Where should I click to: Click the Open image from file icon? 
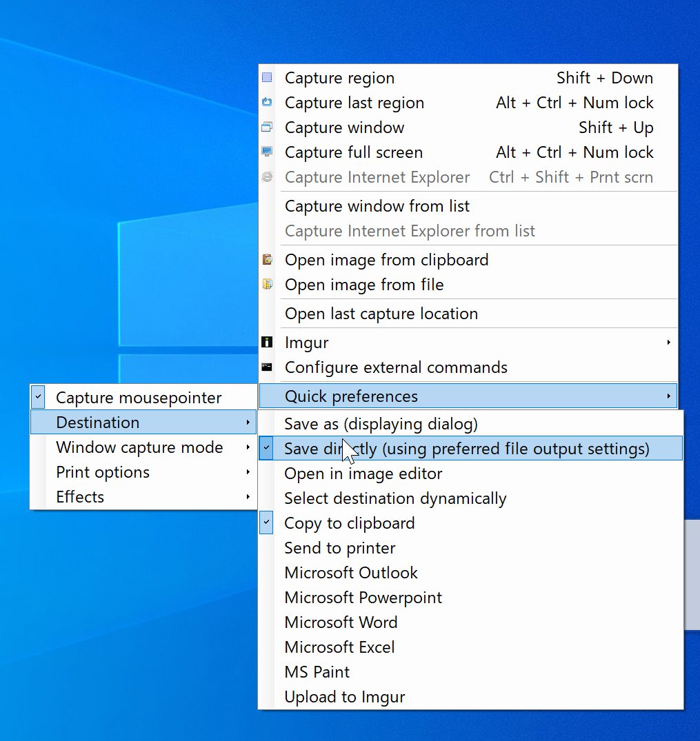(267, 285)
